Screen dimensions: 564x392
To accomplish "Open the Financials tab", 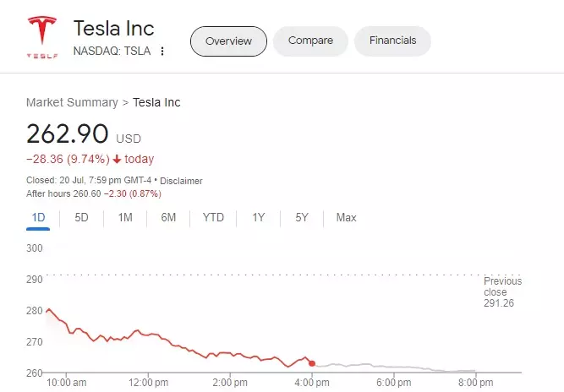I will click(x=392, y=41).
